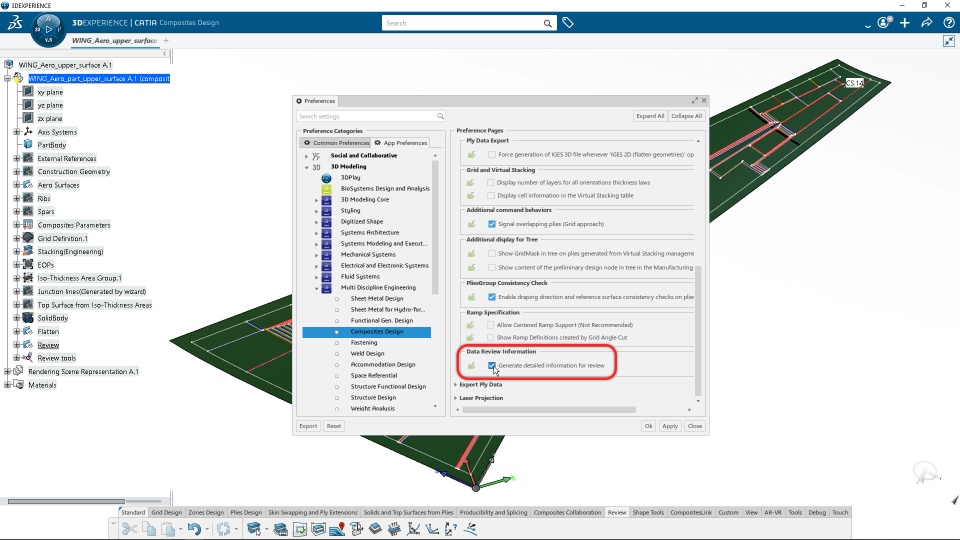Click the compass play button logo
960x540 pixels.
click(48, 29)
